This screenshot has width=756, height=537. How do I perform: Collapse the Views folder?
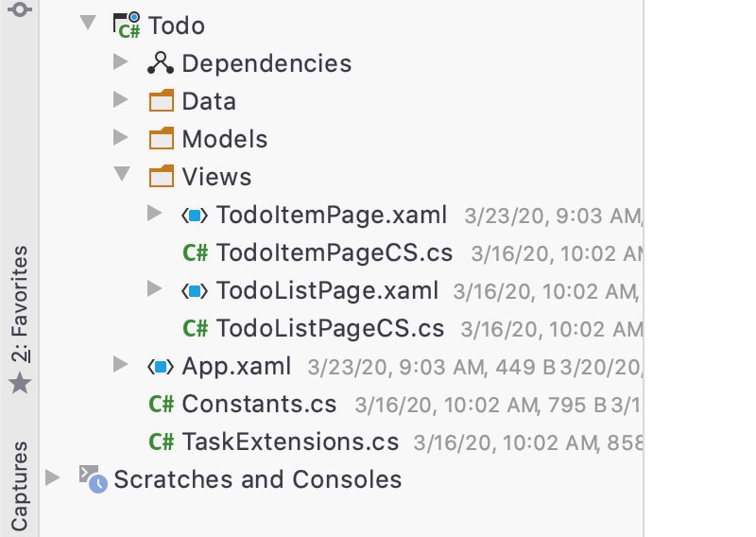point(122,174)
